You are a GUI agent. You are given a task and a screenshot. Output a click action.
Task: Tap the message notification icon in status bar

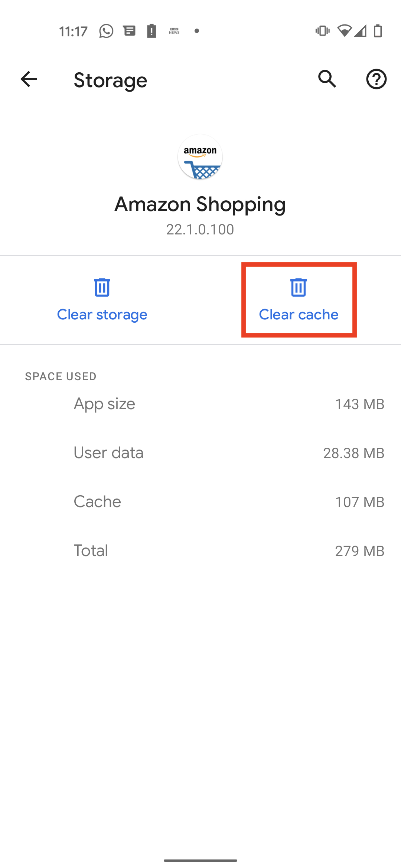click(x=129, y=31)
